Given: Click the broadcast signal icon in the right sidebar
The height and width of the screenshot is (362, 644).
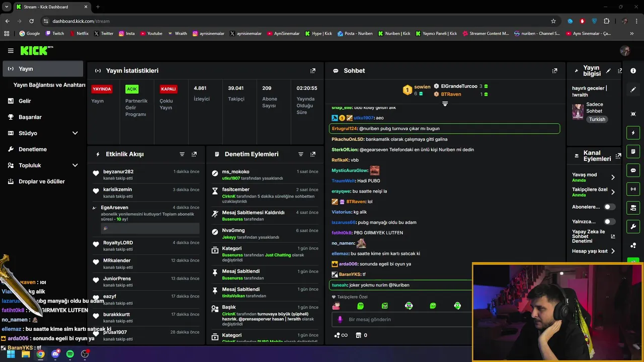Looking at the screenshot, I should click(633, 189).
